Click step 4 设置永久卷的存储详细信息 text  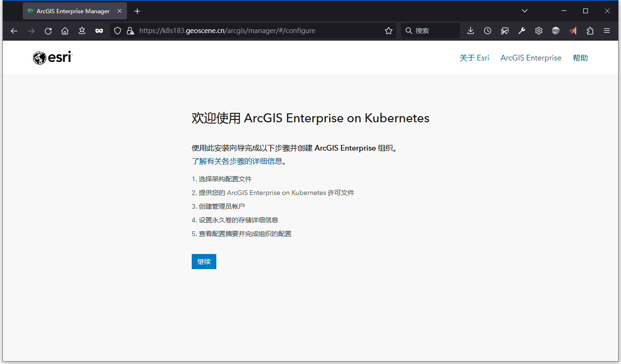click(x=235, y=220)
